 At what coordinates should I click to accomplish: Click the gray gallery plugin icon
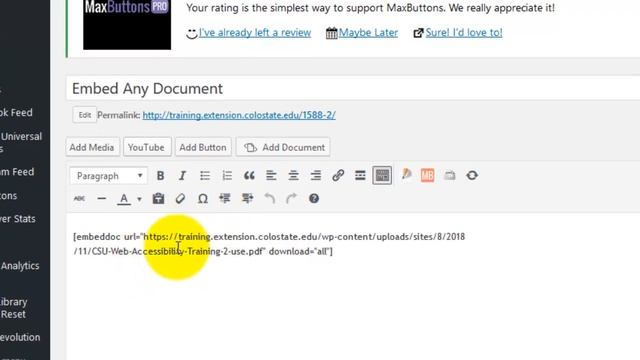tap(449, 176)
